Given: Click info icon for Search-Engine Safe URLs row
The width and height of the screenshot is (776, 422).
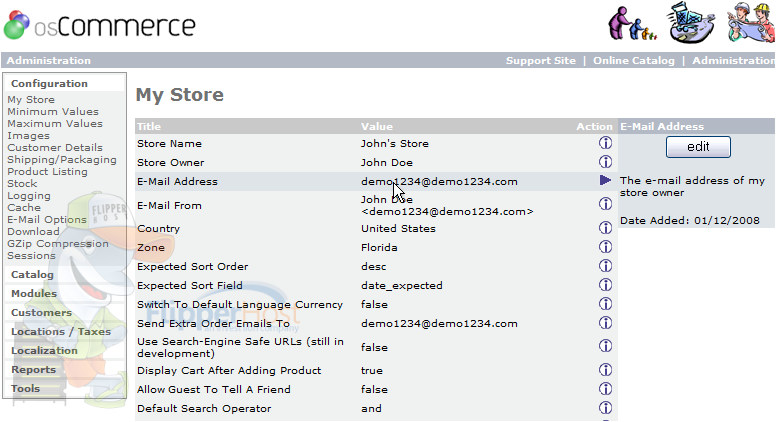Looking at the screenshot, I should click(605, 346).
